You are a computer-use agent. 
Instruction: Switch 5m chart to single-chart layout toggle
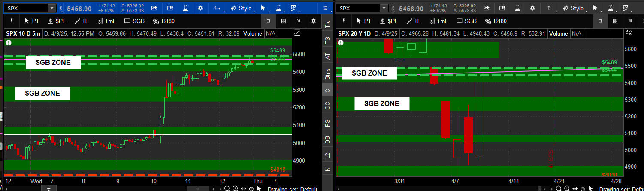point(268,21)
